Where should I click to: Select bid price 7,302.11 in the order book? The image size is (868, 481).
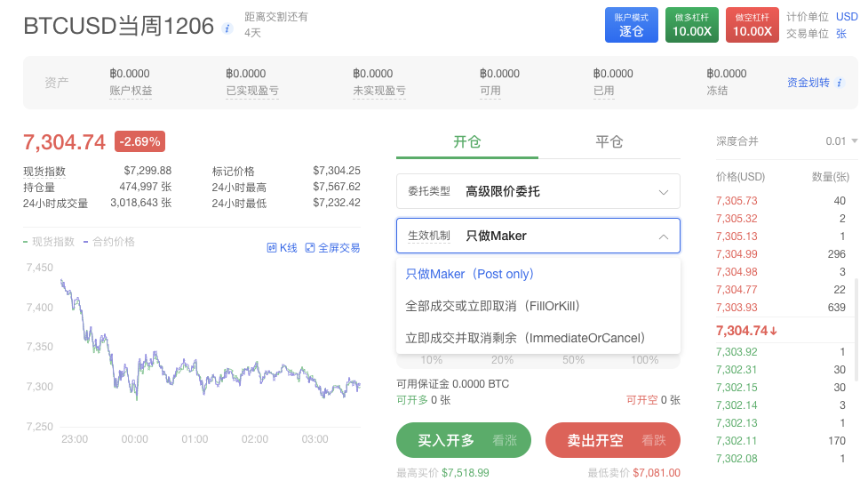(737, 441)
